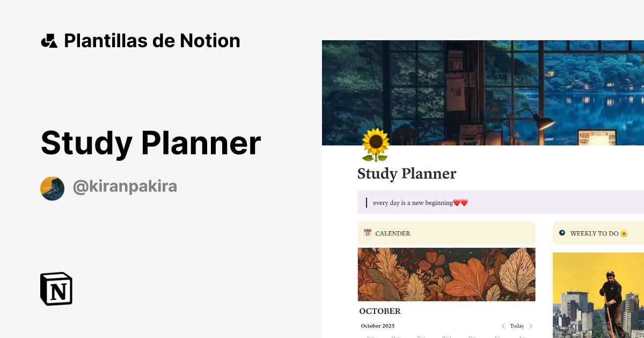Screen dimensions: 644x338
Task: Click the sunflower page icon above Study Planner
Action: [x=376, y=145]
